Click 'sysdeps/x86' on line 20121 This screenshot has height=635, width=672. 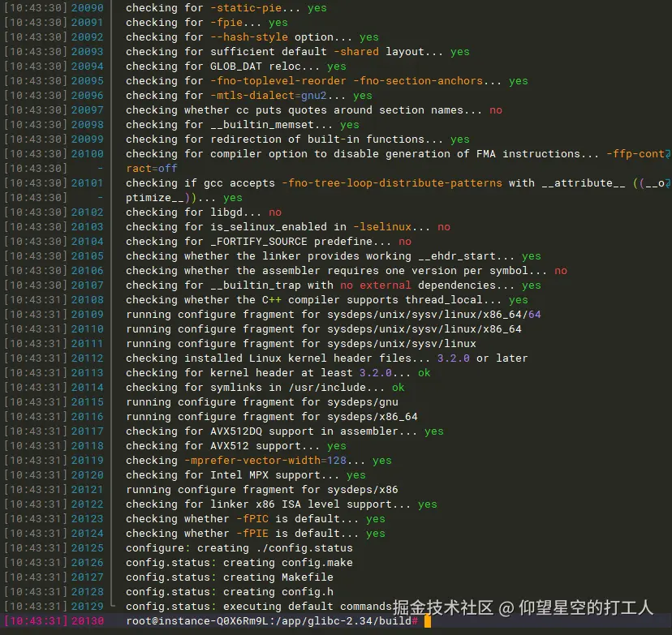[x=363, y=489]
